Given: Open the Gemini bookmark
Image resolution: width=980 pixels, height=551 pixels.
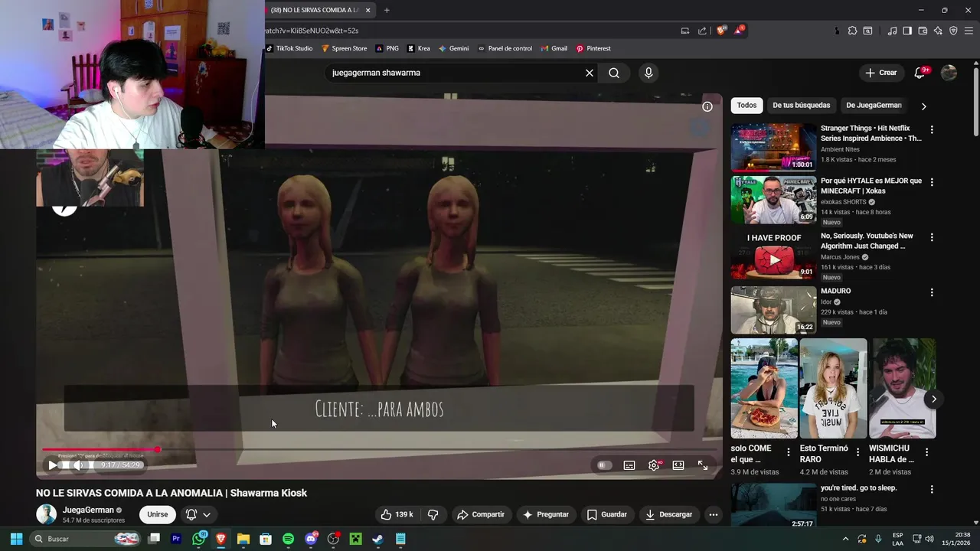Looking at the screenshot, I should (453, 48).
